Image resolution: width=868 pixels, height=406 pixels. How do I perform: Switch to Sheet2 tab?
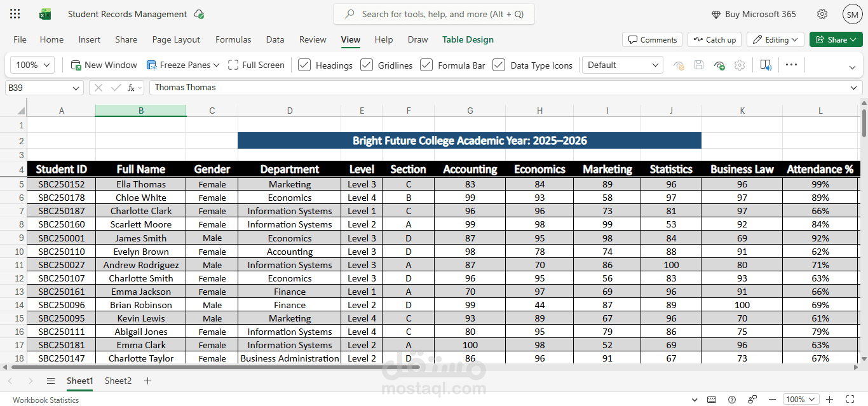118,381
